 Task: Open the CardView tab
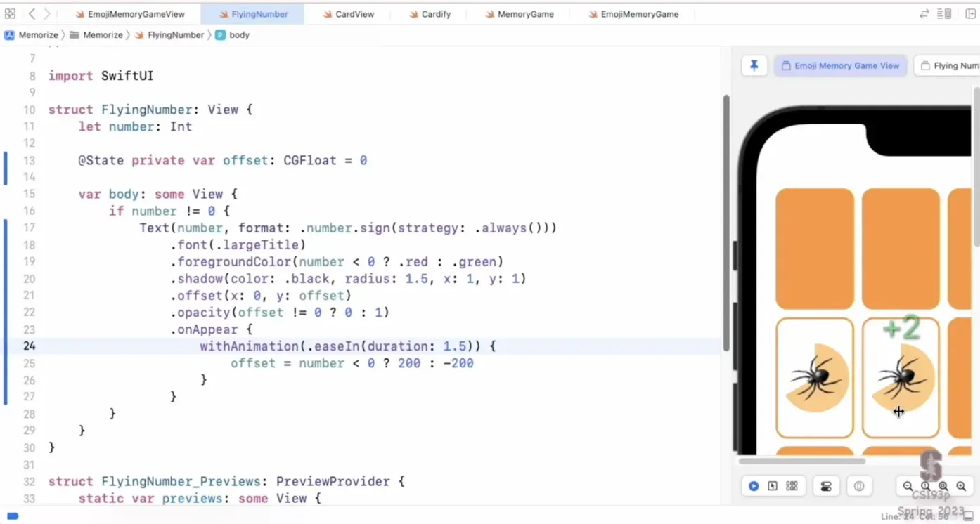coord(349,14)
